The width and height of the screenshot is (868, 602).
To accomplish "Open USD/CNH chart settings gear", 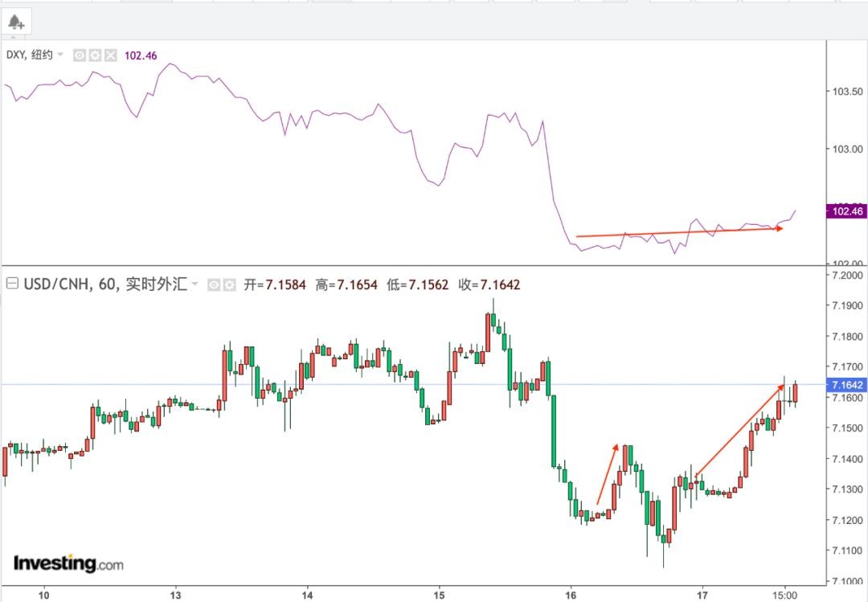I will point(229,285).
